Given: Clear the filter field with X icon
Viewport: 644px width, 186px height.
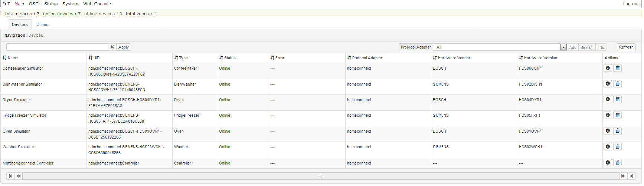Looking at the screenshot, I should coord(112,47).
